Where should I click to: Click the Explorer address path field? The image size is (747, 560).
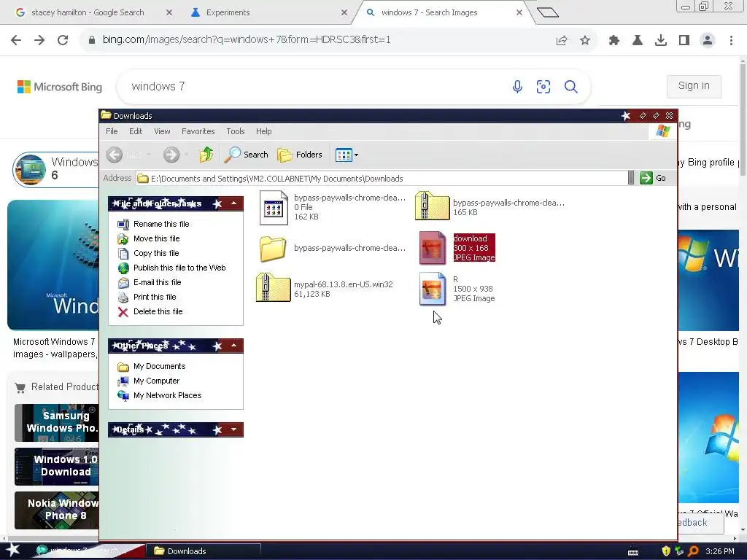[382, 179]
